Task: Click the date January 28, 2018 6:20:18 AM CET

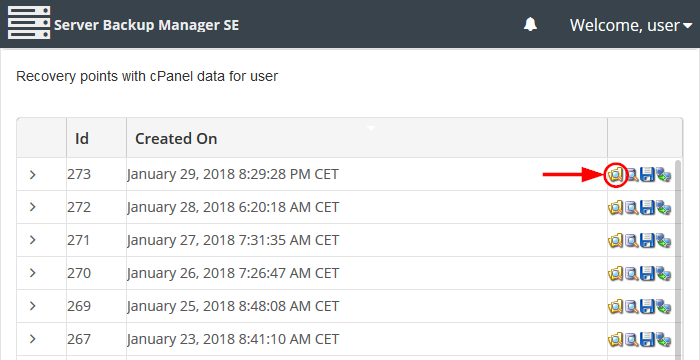Action: [233, 207]
